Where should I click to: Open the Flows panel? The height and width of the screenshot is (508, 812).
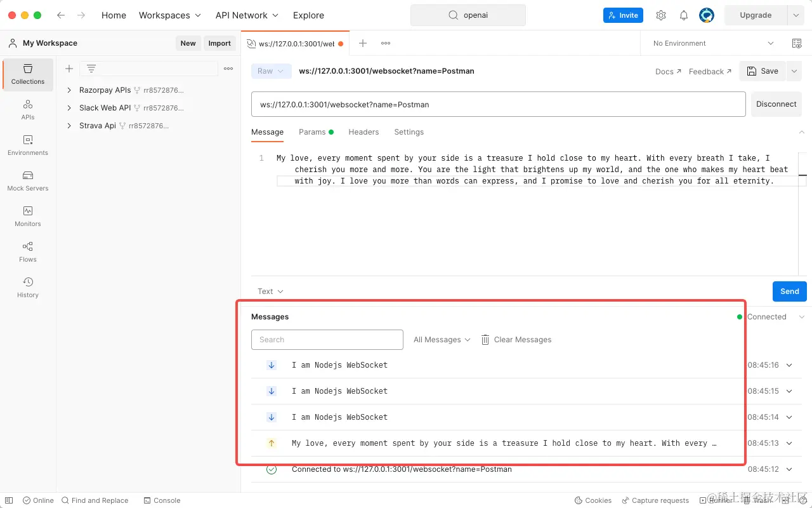[x=27, y=252]
